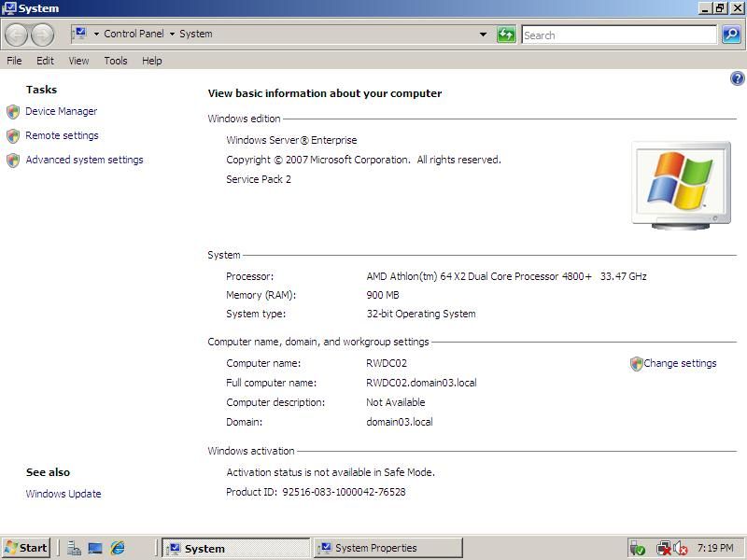Viewport: 747px width, 560px height.
Task: Expand the dropdown arrow before System breadcrumb
Action: [x=172, y=34]
